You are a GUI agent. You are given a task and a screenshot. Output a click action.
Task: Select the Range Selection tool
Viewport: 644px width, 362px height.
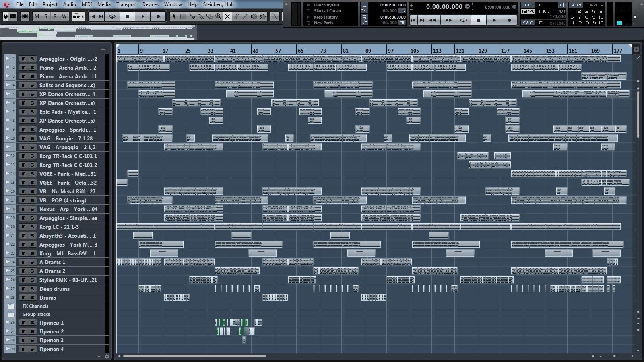[x=183, y=16]
